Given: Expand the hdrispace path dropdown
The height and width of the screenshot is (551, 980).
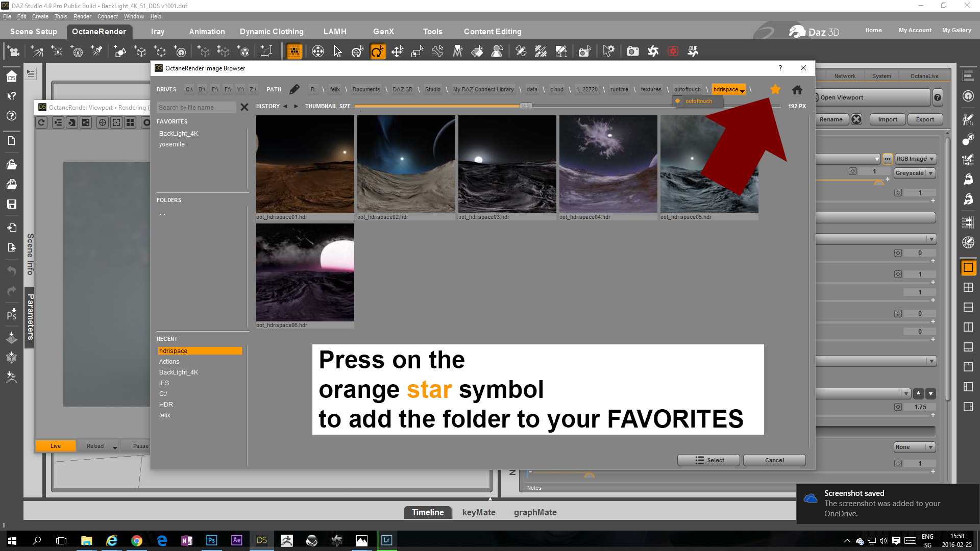Looking at the screenshot, I should (x=742, y=90).
